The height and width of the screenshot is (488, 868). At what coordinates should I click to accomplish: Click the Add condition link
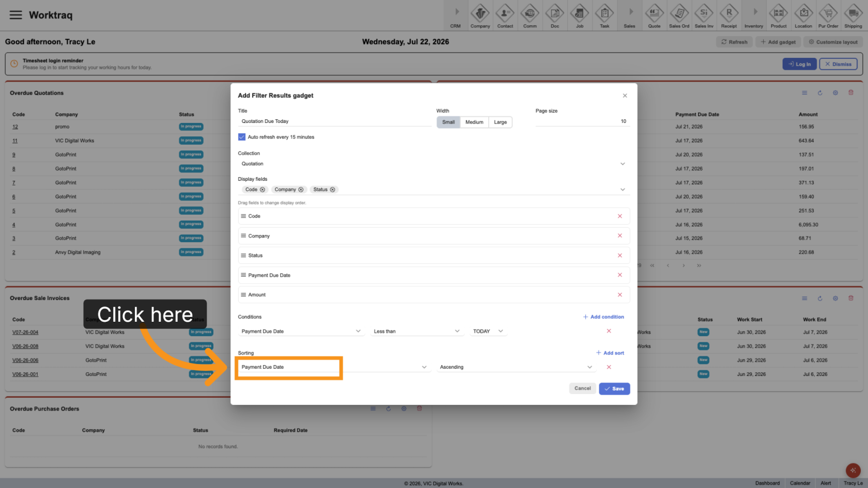click(603, 317)
